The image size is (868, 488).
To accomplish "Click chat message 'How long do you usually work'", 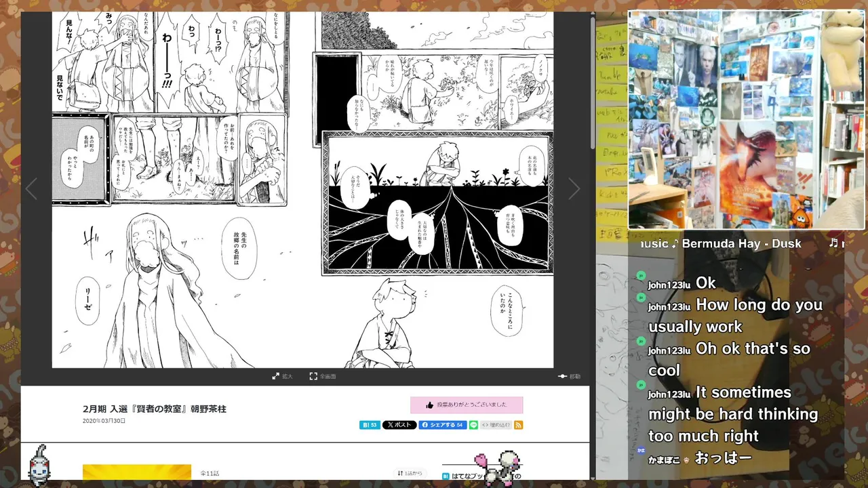I will [735, 316].
